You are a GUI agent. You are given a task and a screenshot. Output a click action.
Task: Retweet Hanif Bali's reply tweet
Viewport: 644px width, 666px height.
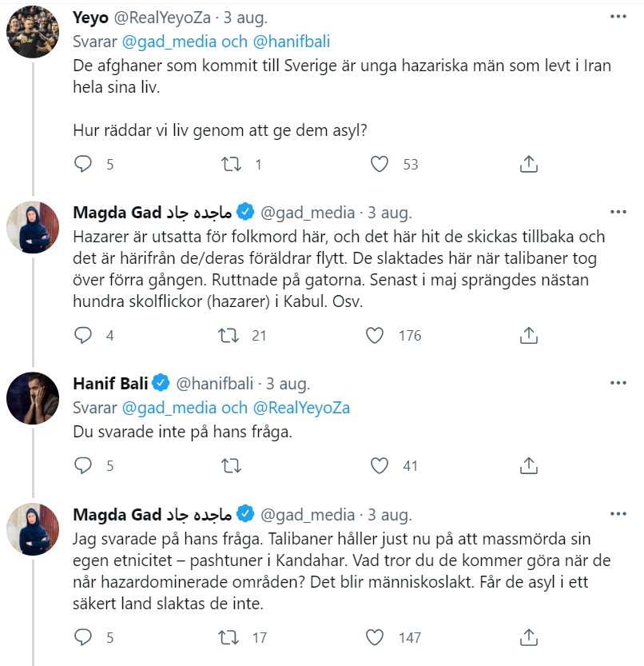pyautogui.click(x=230, y=465)
